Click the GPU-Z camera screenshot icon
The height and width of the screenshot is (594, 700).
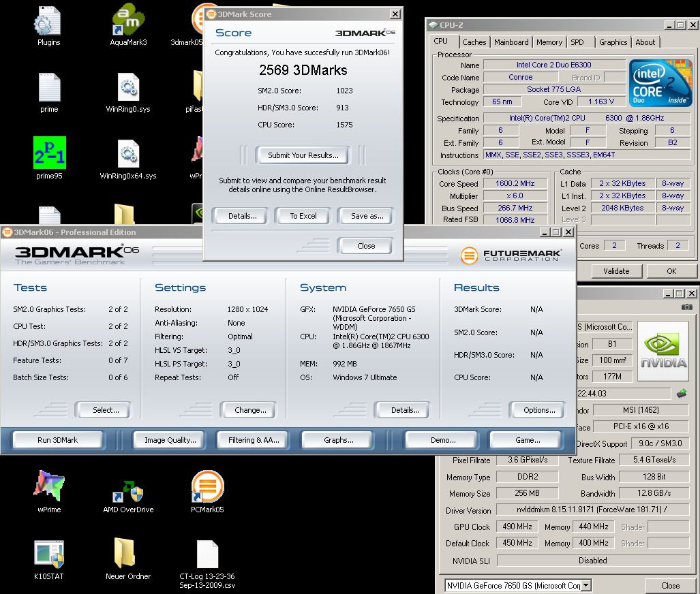pyautogui.click(x=686, y=307)
